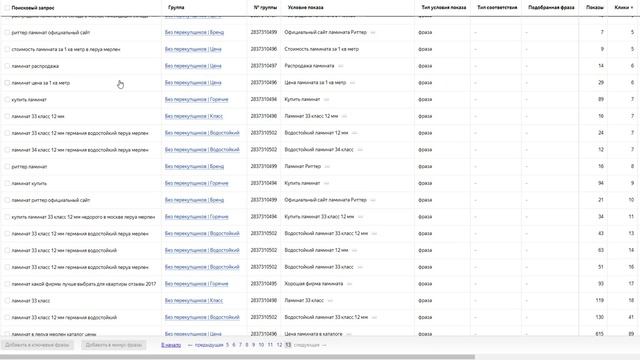Open group link 'Без перекупщиков | Бренд' for 'риттер ламинат официальный сайт'
The height and width of the screenshot is (360, 640).
(194, 32)
